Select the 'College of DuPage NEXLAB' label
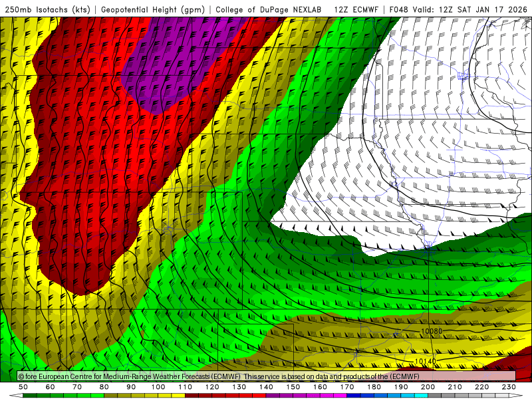Image resolution: width=532 pixels, height=399 pixels. (269, 9)
